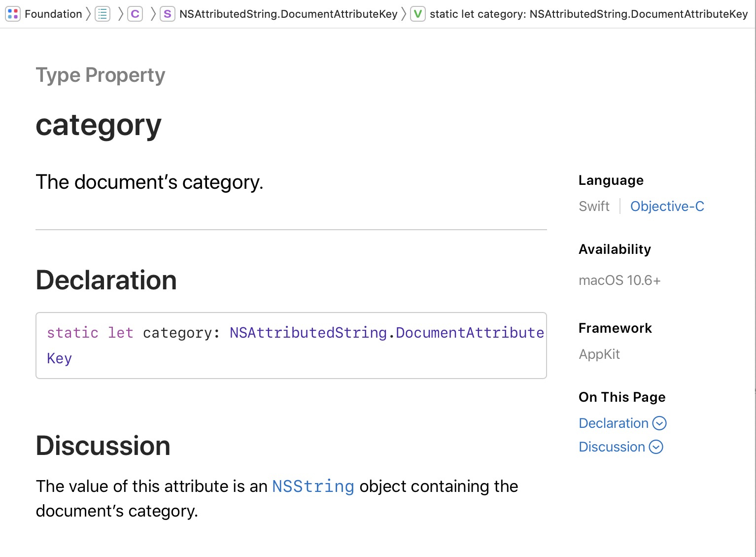Image resolution: width=756 pixels, height=557 pixels.
Task: Switch language to Objective-C
Action: click(667, 206)
